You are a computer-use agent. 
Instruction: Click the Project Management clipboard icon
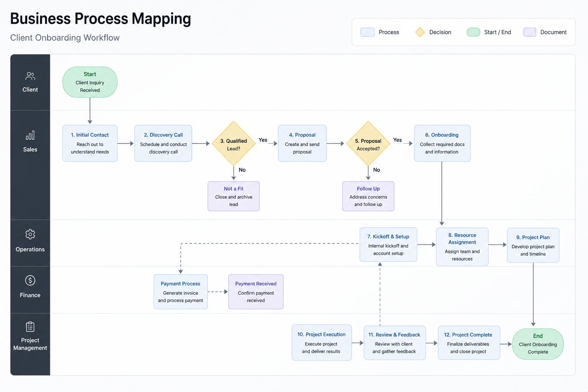pyautogui.click(x=30, y=327)
